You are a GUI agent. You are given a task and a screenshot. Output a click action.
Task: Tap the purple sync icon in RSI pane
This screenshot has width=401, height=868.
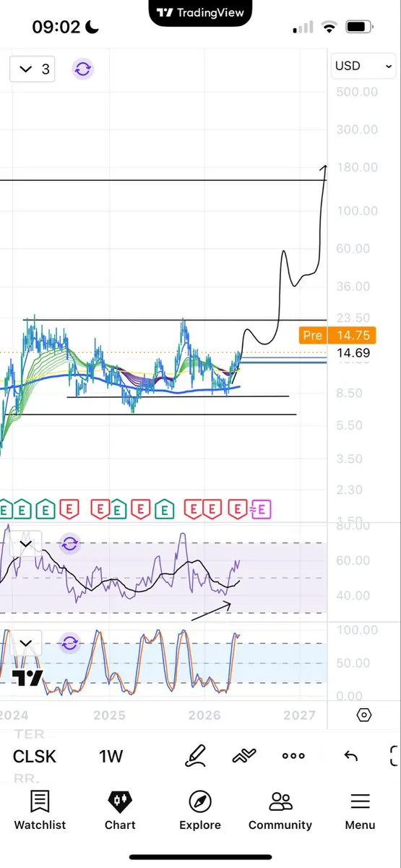(x=69, y=543)
